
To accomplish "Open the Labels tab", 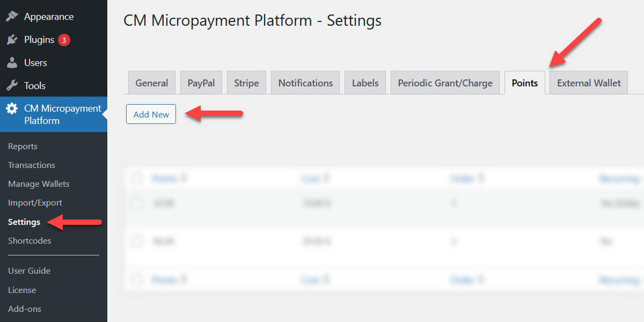I will pos(365,83).
